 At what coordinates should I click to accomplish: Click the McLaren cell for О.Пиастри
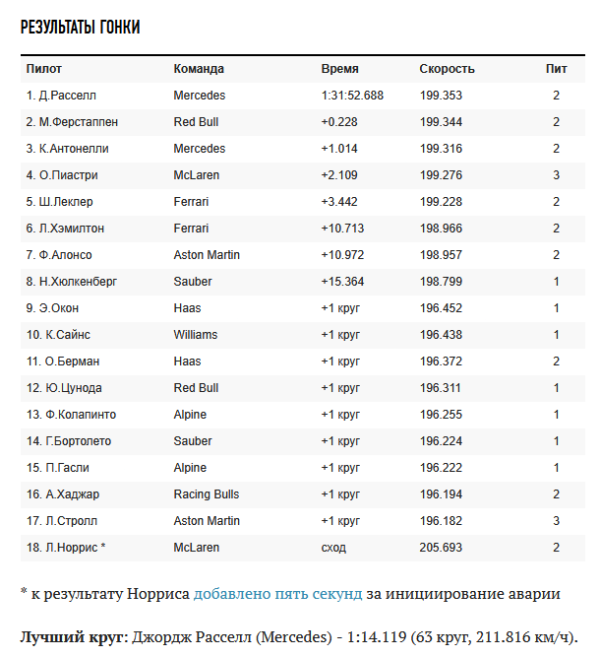pos(196,175)
